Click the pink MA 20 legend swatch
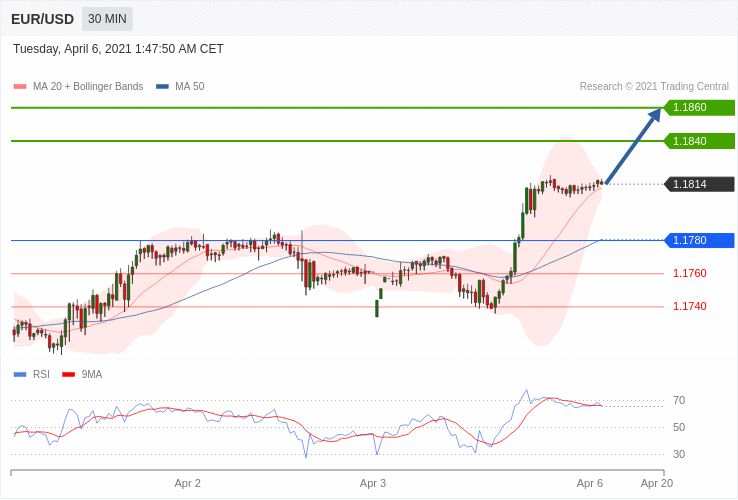This screenshot has height=500, width=738. pyautogui.click(x=20, y=87)
